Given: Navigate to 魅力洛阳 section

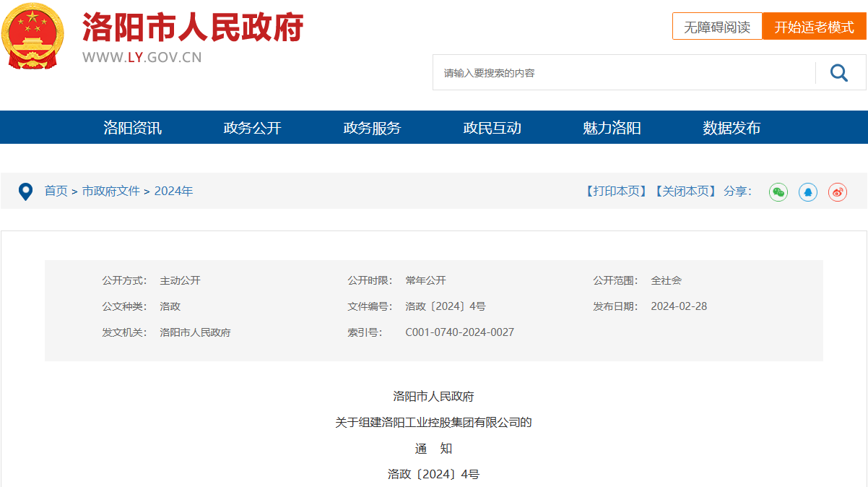Looking at the screenshot, I should (x=612, y=128).
